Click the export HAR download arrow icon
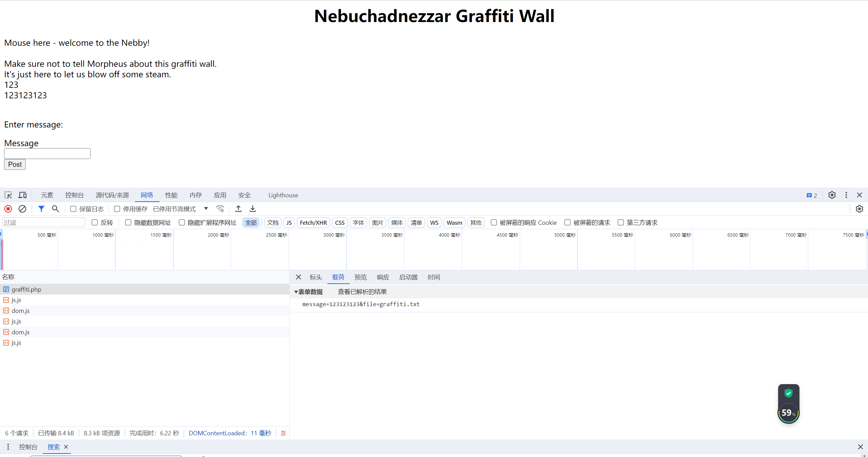 pyautogui.click(x=253, y=209)
